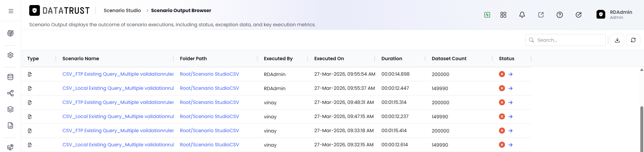Image resolution: width=644 pixels, height=152 pixels.
Task: Open the apps grid icon in header
Action: (x=503, y=15)
